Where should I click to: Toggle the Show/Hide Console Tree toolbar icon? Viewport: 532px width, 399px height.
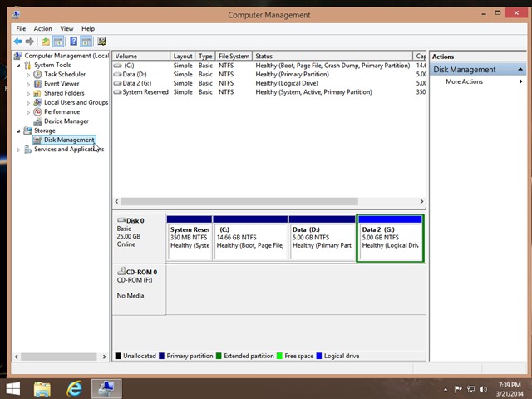58,42
